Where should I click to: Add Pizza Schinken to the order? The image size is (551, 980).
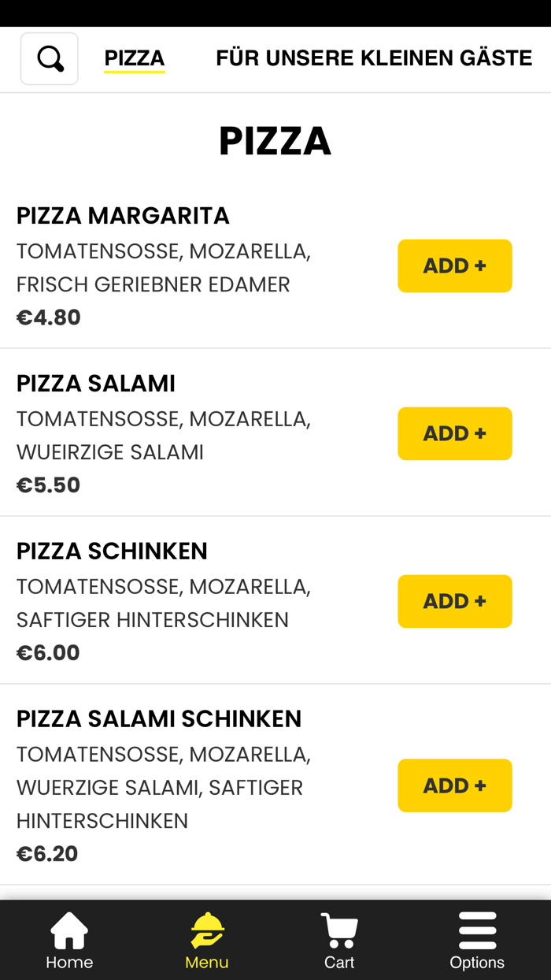[455, 601]
